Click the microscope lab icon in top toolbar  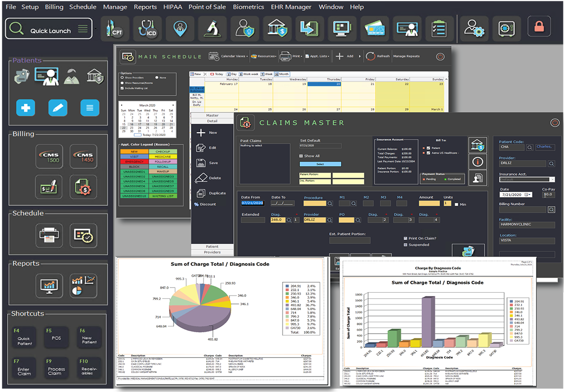click(x=212, y=28)
